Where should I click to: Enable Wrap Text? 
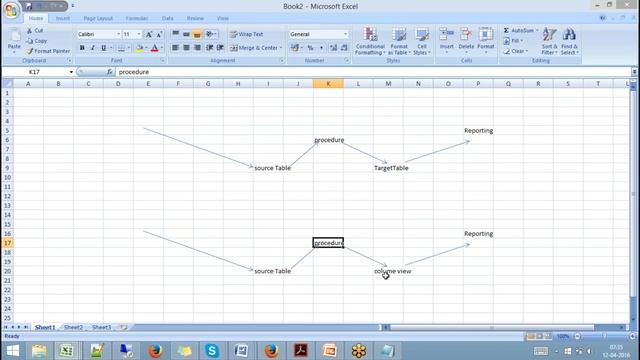click(x=246, y=34)
